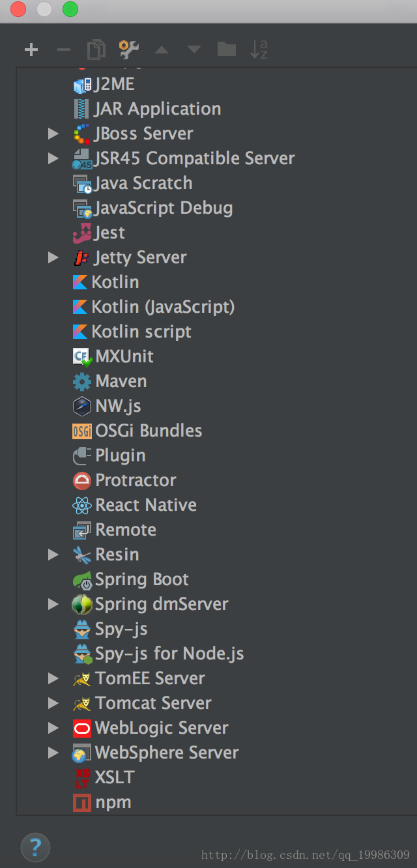This screenshot has width=417, height=868.
Task: Select Kotlin (JavaScript) in the list
Action: point(163,307)
